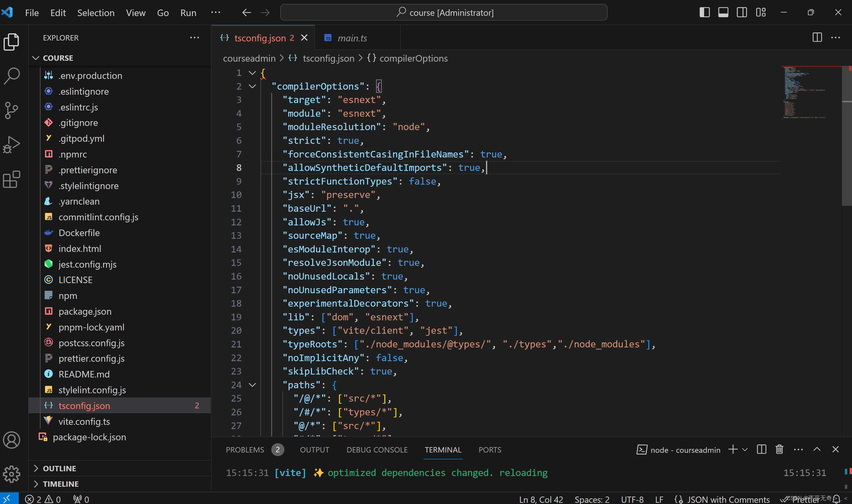Click the Search icon in activity bar

[x=12, y=74]
